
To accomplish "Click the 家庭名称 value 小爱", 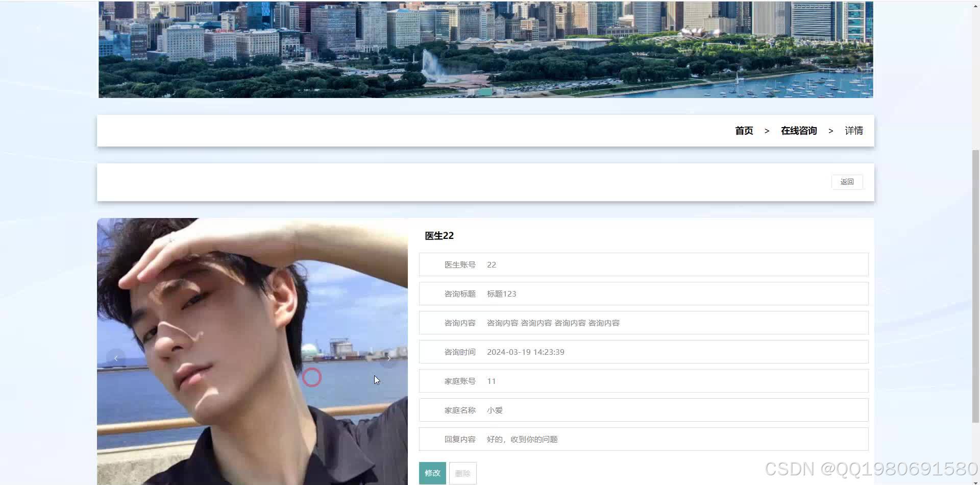I will [x=495, y=410].
